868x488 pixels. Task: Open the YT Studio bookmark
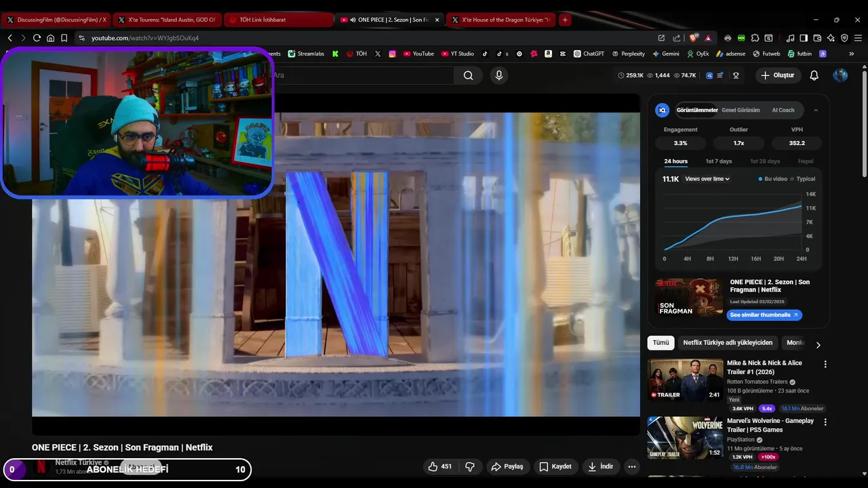click(458, 54)
